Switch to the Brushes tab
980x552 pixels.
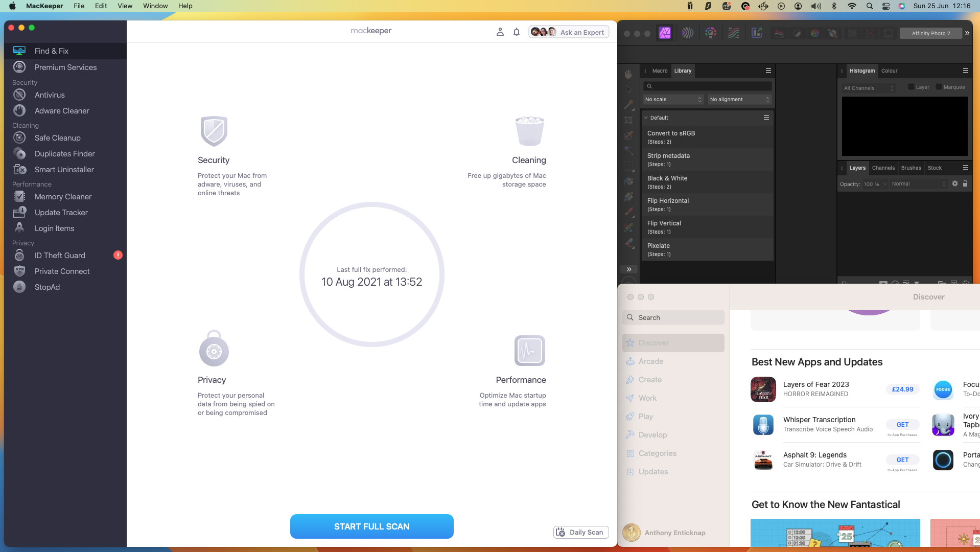(911, 168)
